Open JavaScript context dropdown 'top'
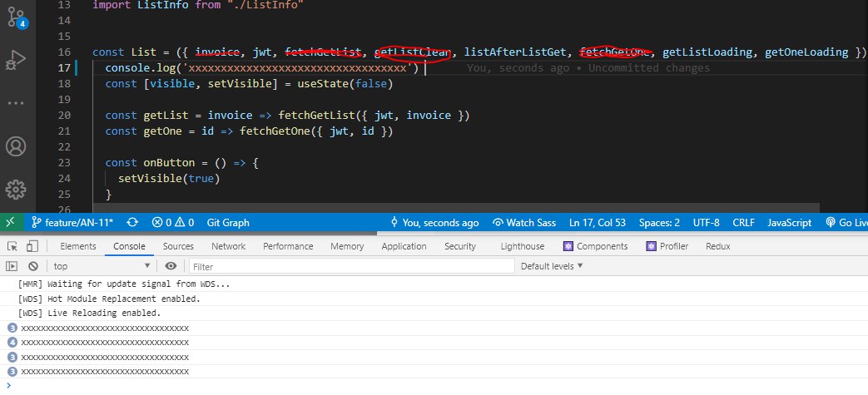868x395 pixels. click(102, 266)
